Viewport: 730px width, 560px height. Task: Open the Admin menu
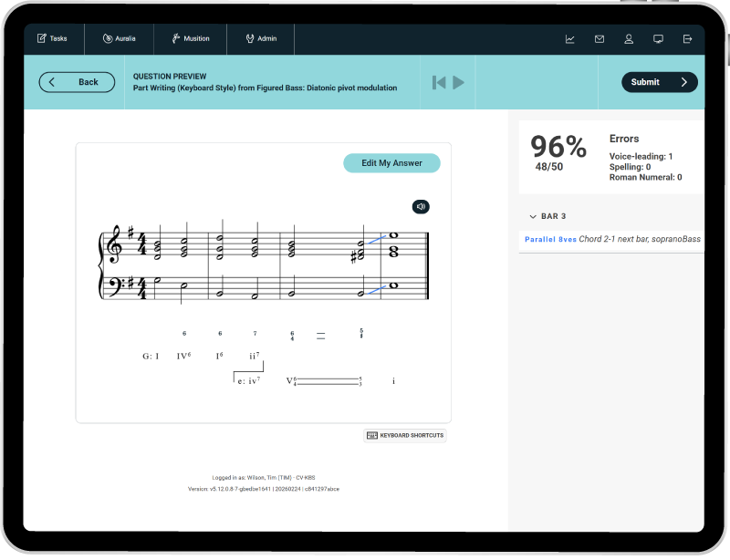click(261, 39)
